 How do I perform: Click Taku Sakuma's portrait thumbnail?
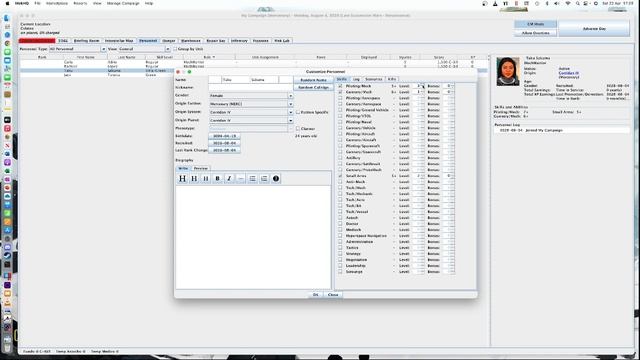coord(508,71)
